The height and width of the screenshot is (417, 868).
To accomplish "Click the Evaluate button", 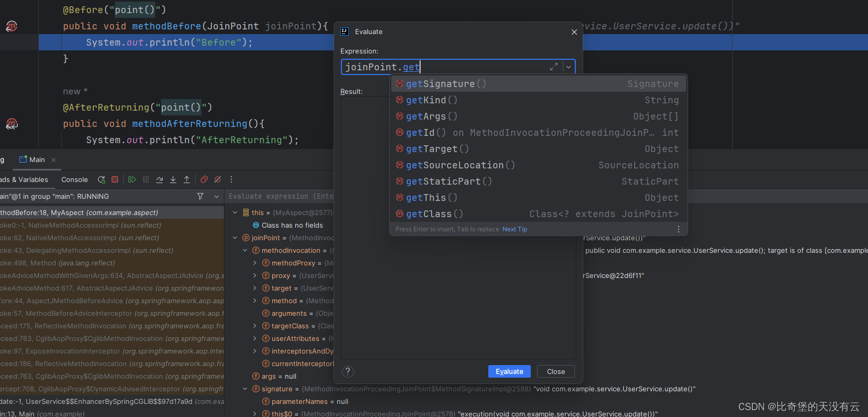I will (509, 371).
